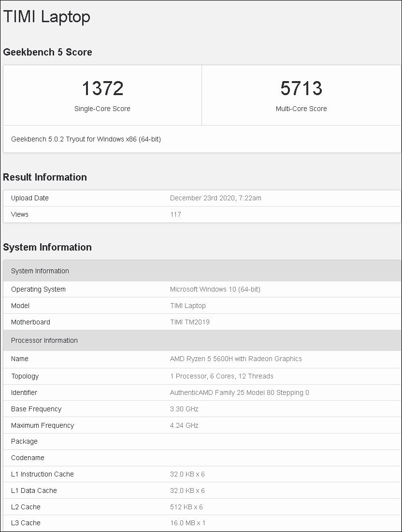402x532 pixels.
Task: Click the multi-core score 5713
Action: coord(301,88)
